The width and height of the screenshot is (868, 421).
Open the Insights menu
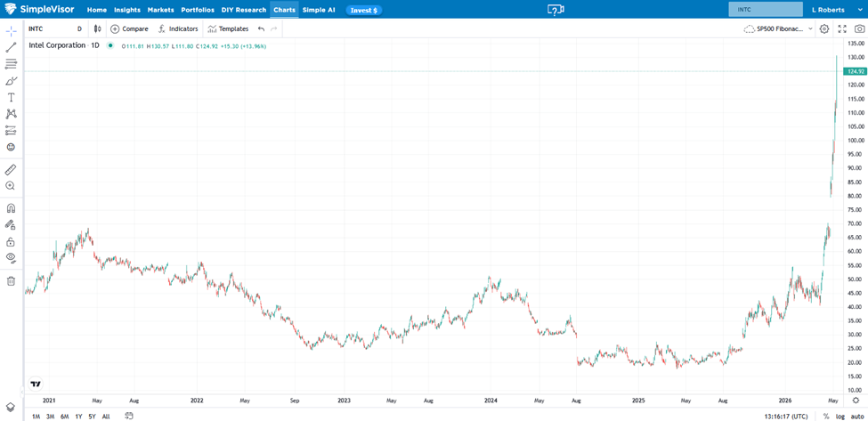[127, 10]
